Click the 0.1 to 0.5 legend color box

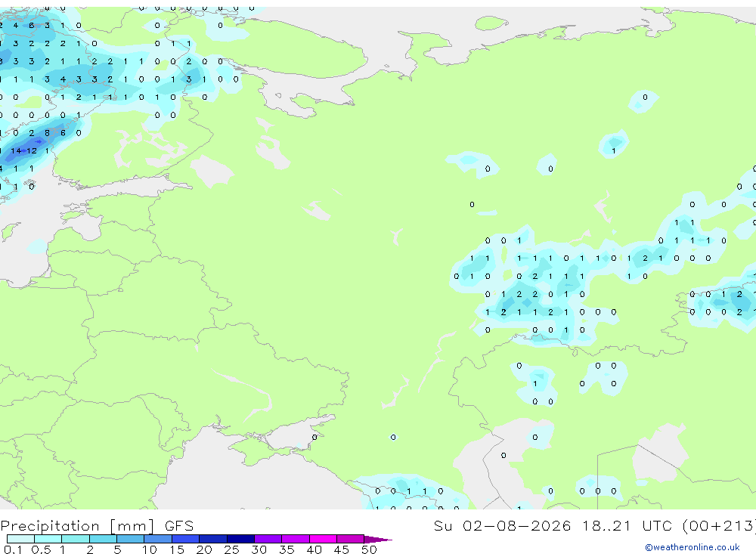pyautogui.click(x=20, y=539)
